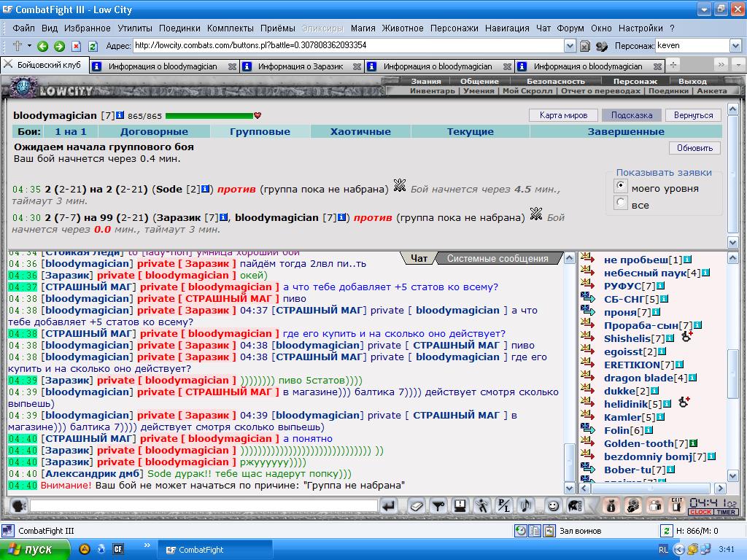This screenshot has width=747, height=560.
Task: Select the 'все' radio button
Action: [x=620, y=203]
